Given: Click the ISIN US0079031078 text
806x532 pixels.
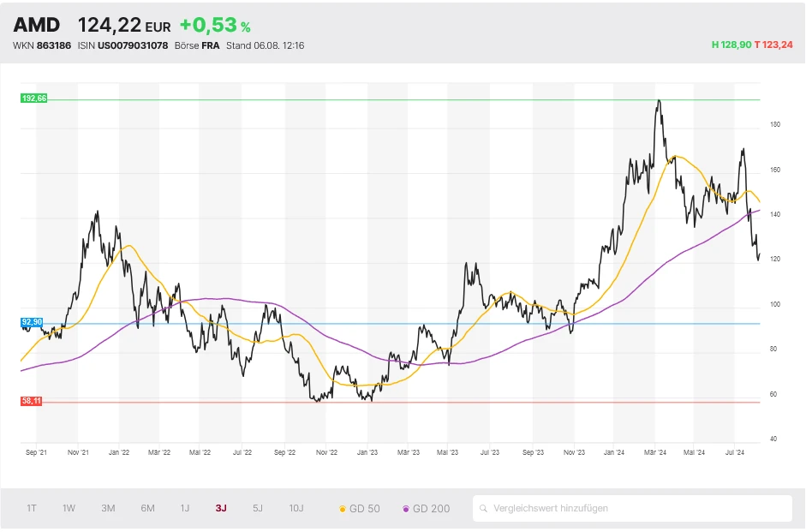Looking at the screenshot, I should point(122,45).
